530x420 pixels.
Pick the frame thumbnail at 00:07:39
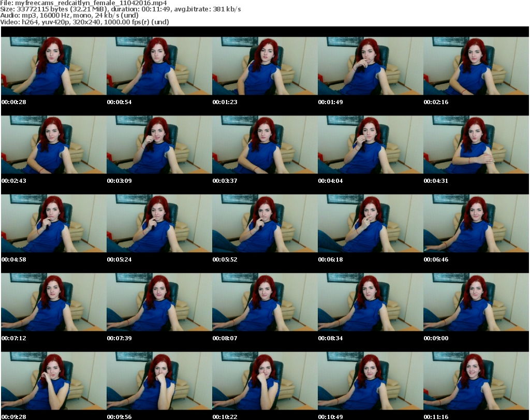[x=159, y=302]
